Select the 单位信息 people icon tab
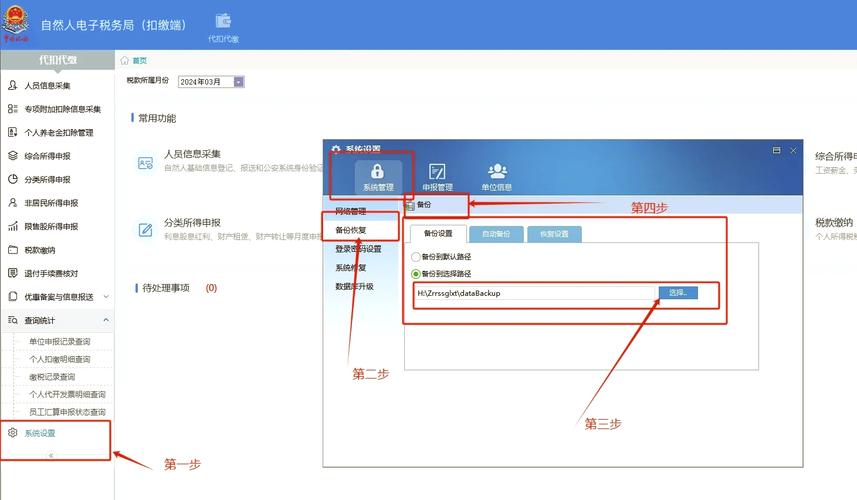This screenshot has height=500, width=857. (x=497, y=177)
